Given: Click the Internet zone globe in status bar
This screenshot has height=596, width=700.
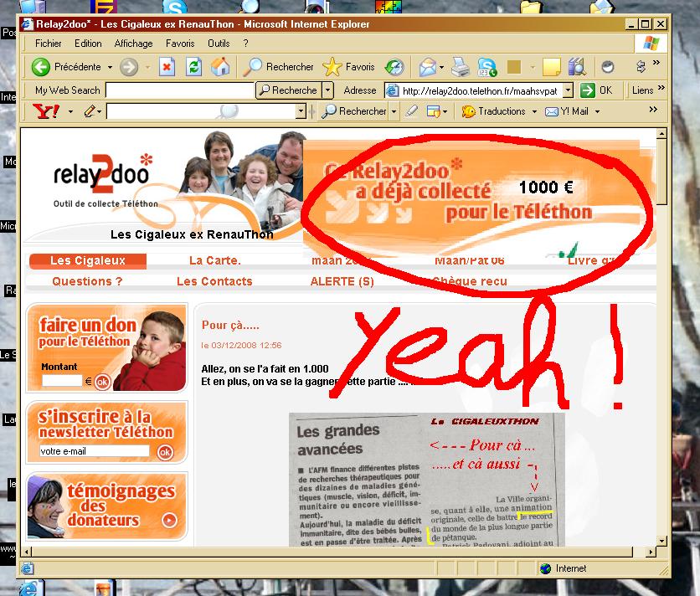Looking at the screenshot, I should [546, 568].
